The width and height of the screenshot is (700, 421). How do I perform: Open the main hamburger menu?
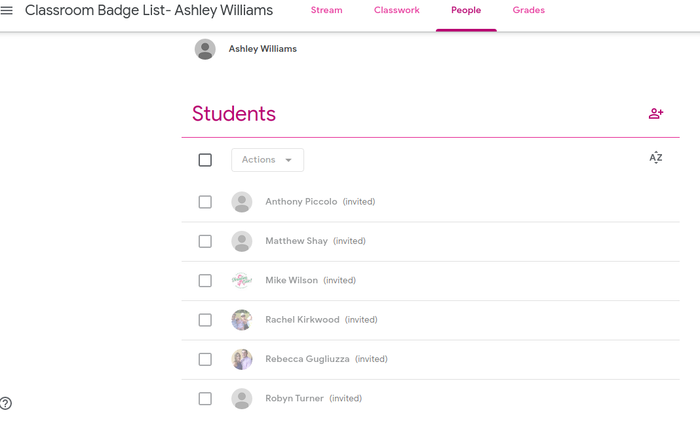coord(7,11)
